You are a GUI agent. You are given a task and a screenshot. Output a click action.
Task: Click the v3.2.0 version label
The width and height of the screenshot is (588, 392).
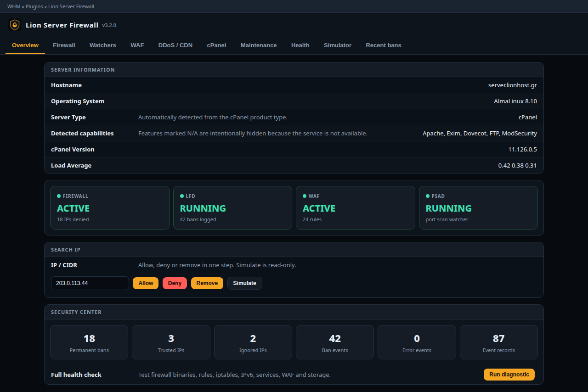pos(109,25)
